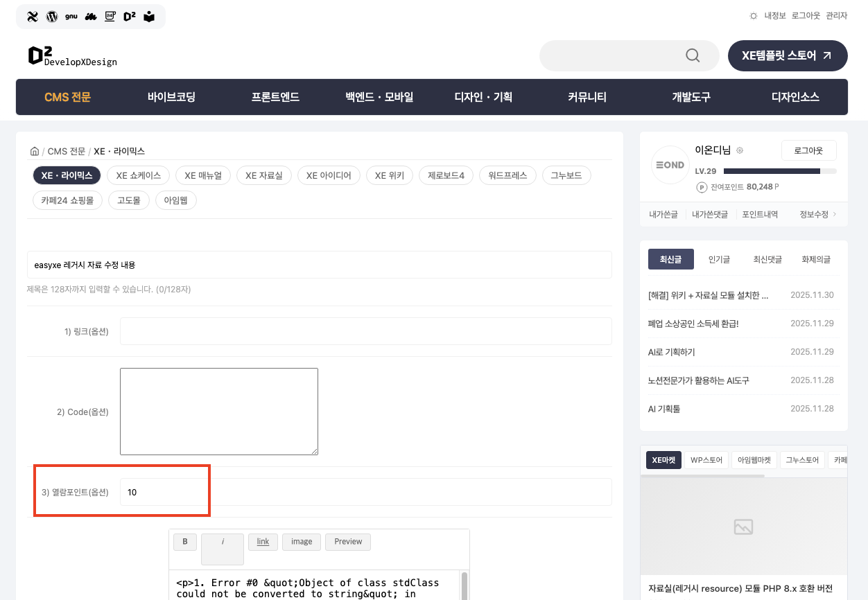
Task: Toggle bold B editor button
Action: coord(185,542)
